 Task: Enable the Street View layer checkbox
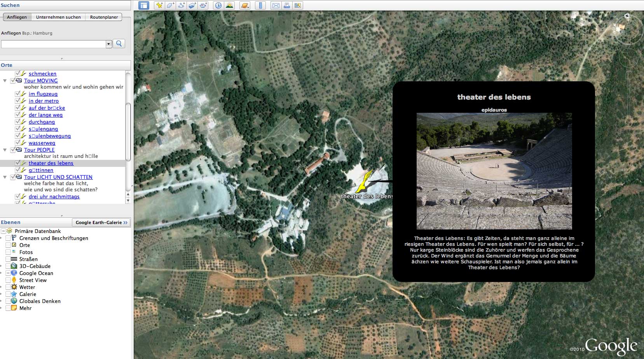pos(8,280)
